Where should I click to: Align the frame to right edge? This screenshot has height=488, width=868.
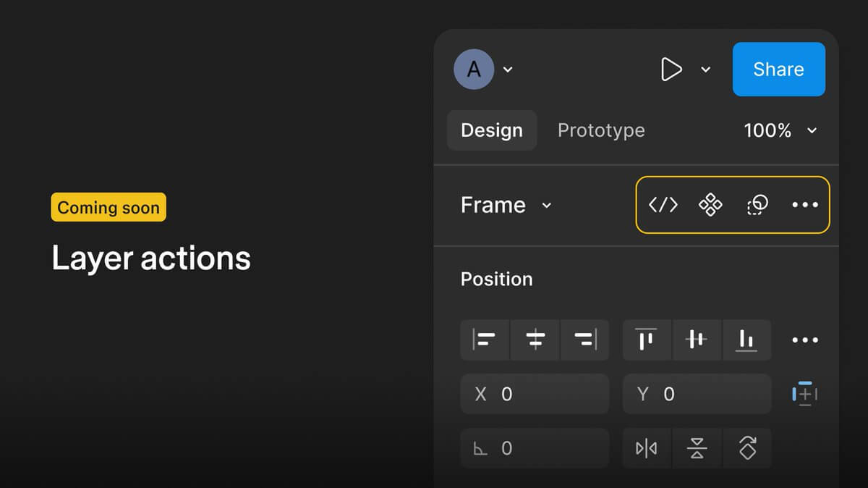[584, 340]
